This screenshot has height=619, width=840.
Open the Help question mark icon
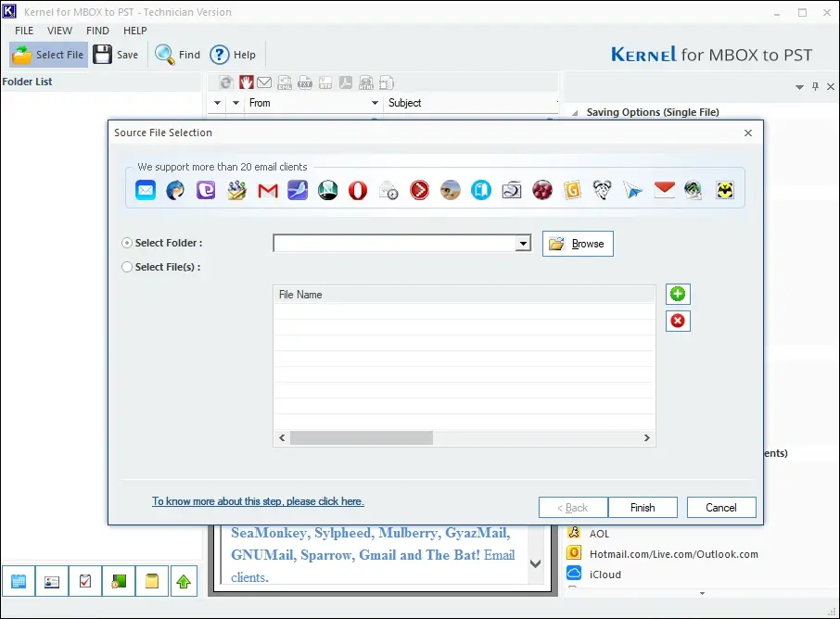click(219, 55)
